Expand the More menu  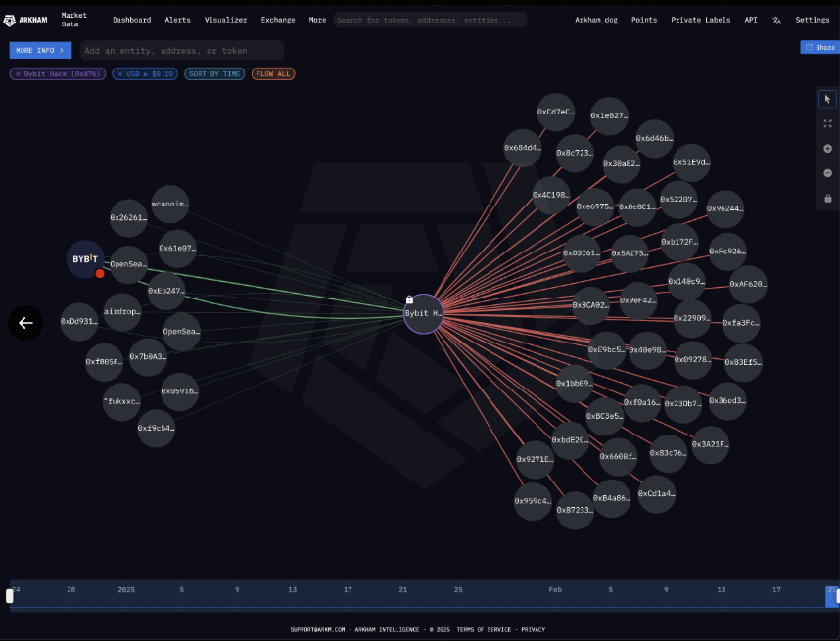(317, 20)
